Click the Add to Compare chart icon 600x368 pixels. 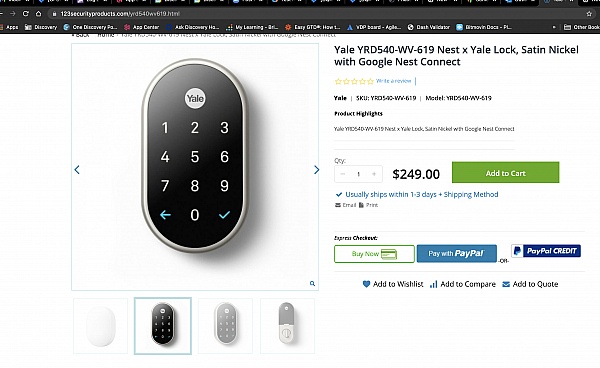433,284
